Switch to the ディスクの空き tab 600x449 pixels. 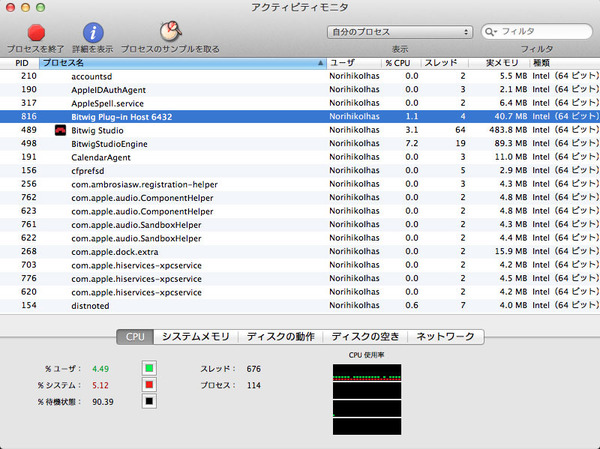(365, 337)
